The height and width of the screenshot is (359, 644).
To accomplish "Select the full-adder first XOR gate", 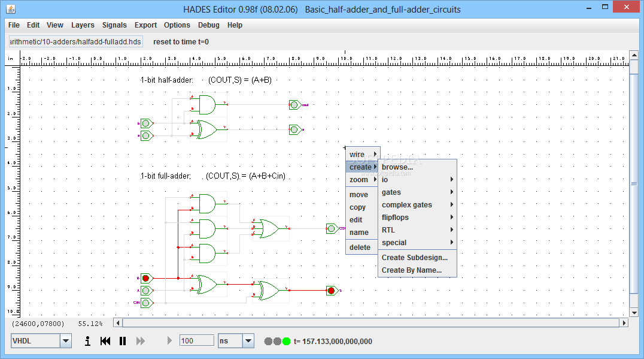I will (x=208, y=284).
